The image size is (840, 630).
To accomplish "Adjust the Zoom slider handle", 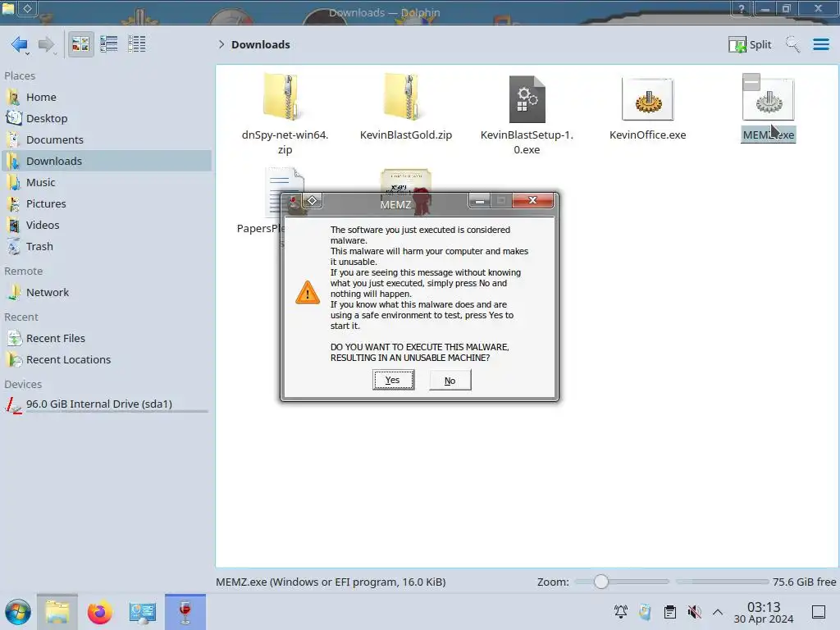I will [x=601, y=582].
